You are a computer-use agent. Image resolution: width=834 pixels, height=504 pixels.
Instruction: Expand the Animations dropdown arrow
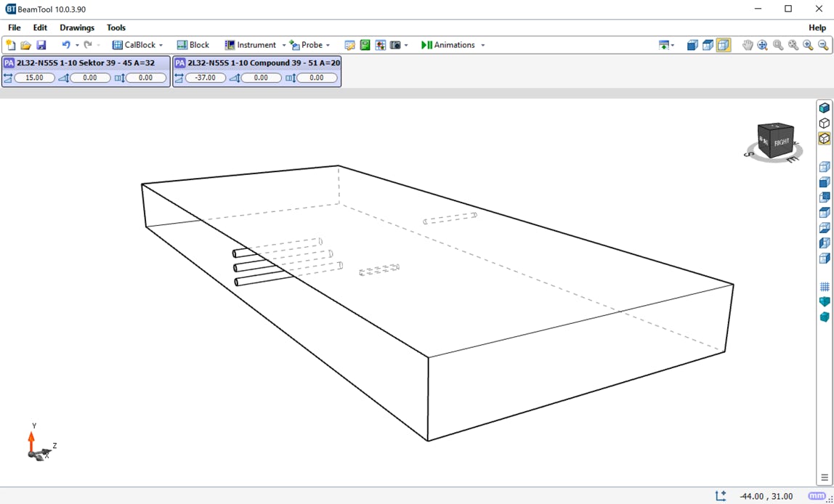[x=482, y=45]
